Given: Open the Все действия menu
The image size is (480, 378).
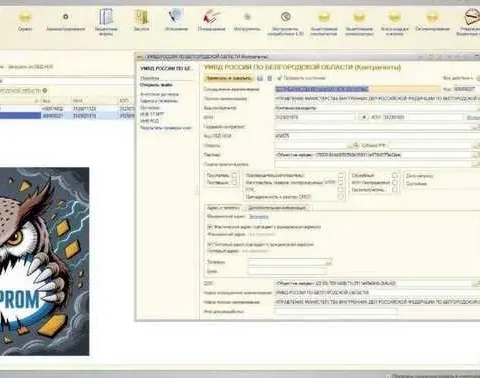Looking at the screenshot, I should pos(459,78).
